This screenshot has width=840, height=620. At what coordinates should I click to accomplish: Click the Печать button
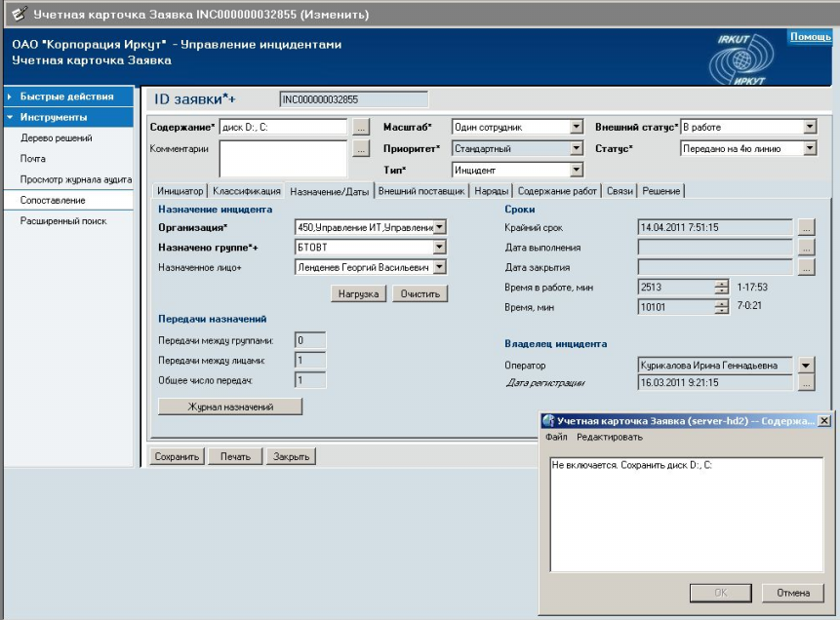click(x=235, y=456)
